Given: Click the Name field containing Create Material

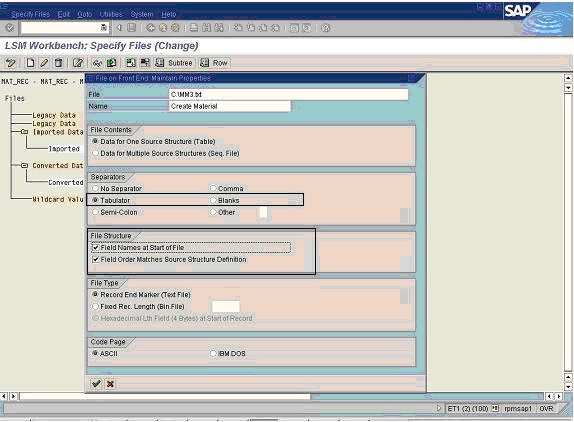Looking at the screenshot, I should [x=230, y=106].
